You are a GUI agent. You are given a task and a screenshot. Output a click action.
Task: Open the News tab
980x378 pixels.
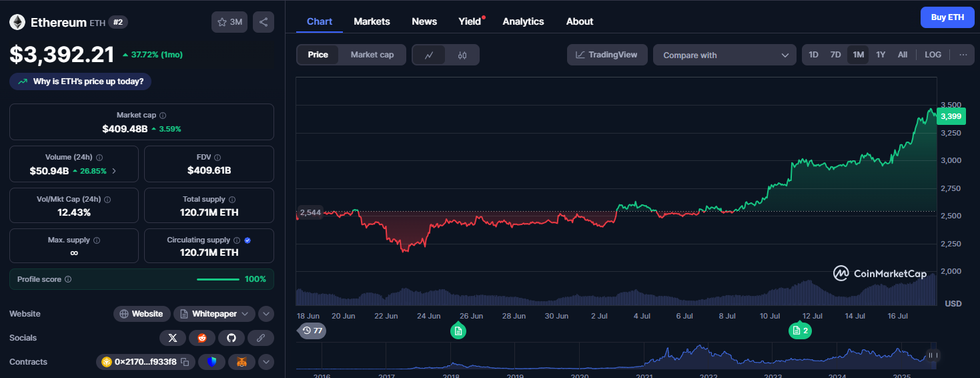[x=424, y=21]
